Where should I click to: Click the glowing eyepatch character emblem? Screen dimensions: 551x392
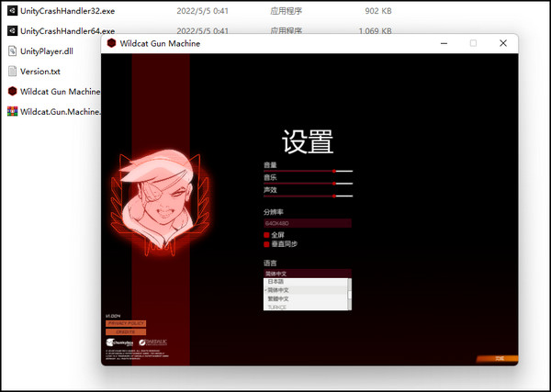(160, 202)
